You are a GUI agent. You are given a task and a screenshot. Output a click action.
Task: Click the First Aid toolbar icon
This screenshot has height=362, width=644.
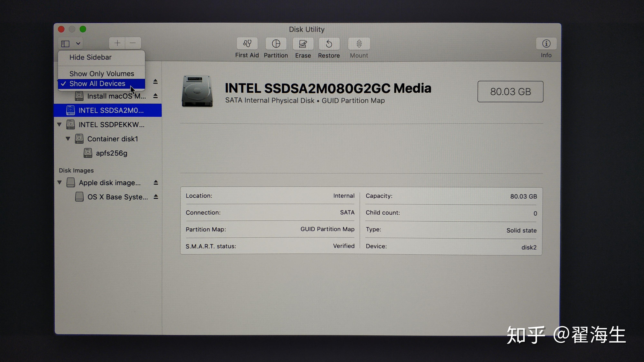pyautogui.click(x=247, y=44)
